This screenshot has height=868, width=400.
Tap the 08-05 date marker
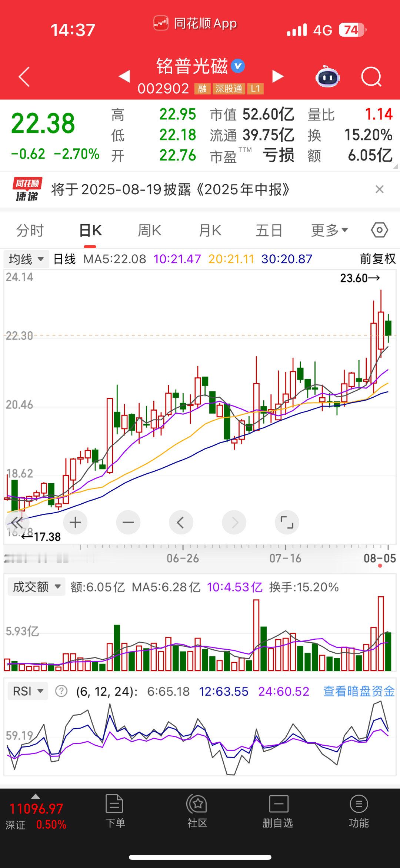click(x=380, y=558)
